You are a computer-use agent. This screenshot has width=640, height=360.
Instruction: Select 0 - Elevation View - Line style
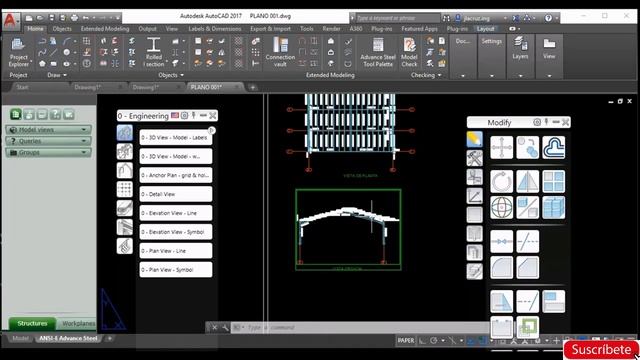click(x=176, y=213)
